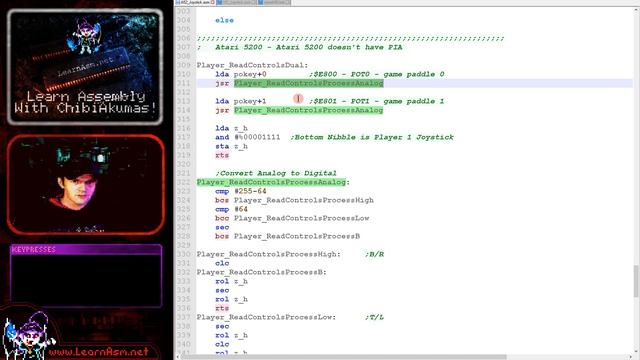
Task: Click highlighted Player_ReadControlsProcessAnalog on line 311
Action: 309,83
